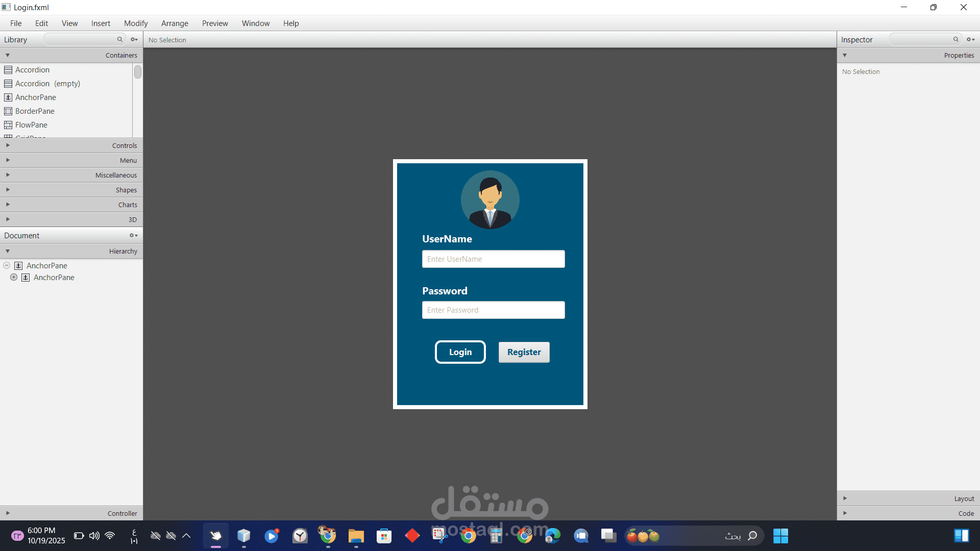The height and width of the screenshot is (551, 980).
Task: Collapse the root AnchorPane in the Hierarchy
Action: pos(7,265)
